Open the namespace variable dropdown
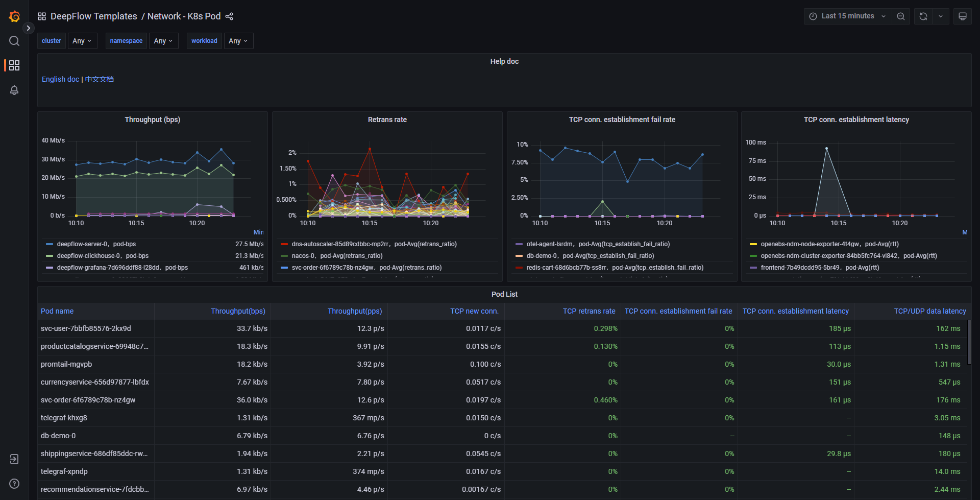This screenshot has width=980, height=500. pos(163,40)
